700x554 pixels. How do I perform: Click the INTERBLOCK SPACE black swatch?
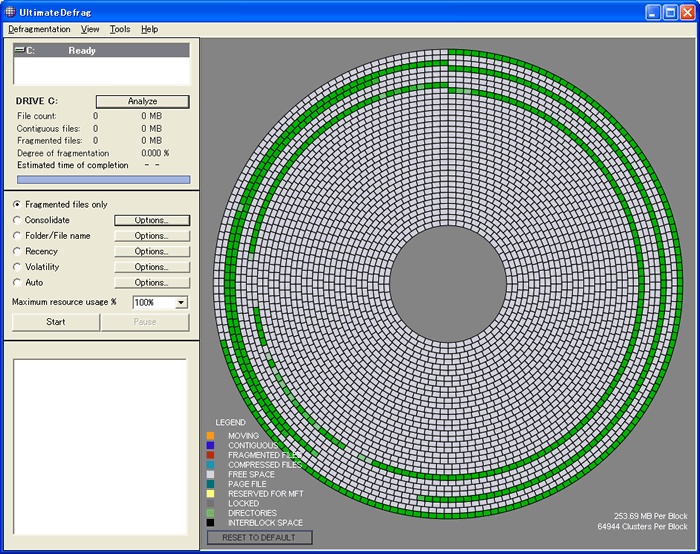pos(210,523)
